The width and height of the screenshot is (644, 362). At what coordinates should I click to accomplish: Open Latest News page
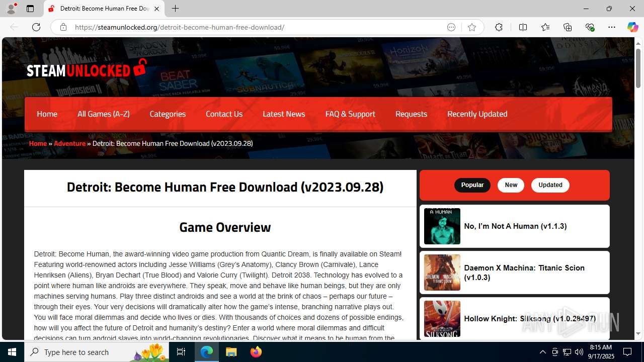(x=284, y=114)
